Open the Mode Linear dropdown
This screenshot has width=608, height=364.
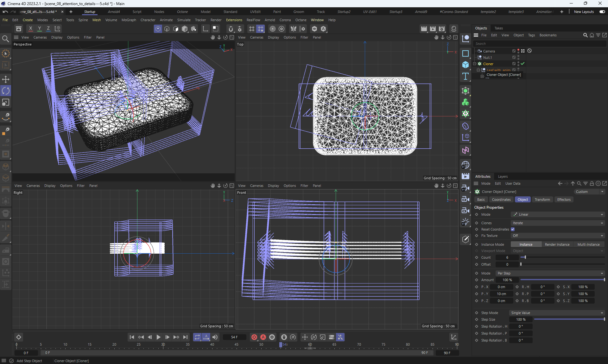coord(557,214)
